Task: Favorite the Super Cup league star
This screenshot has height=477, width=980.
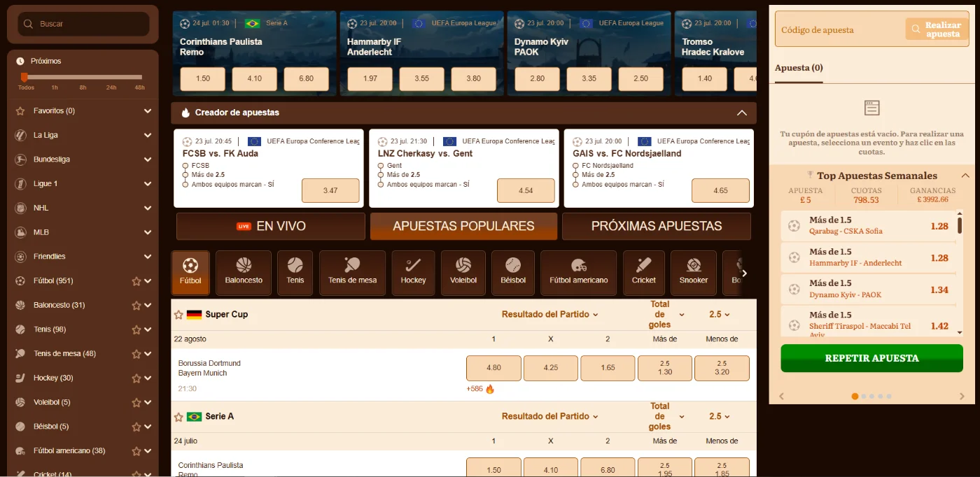Action: point(178,315)
